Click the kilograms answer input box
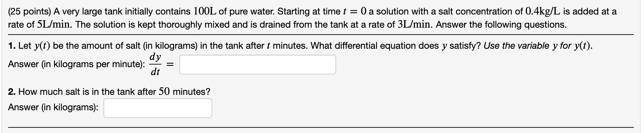 [x=158, y=108]
